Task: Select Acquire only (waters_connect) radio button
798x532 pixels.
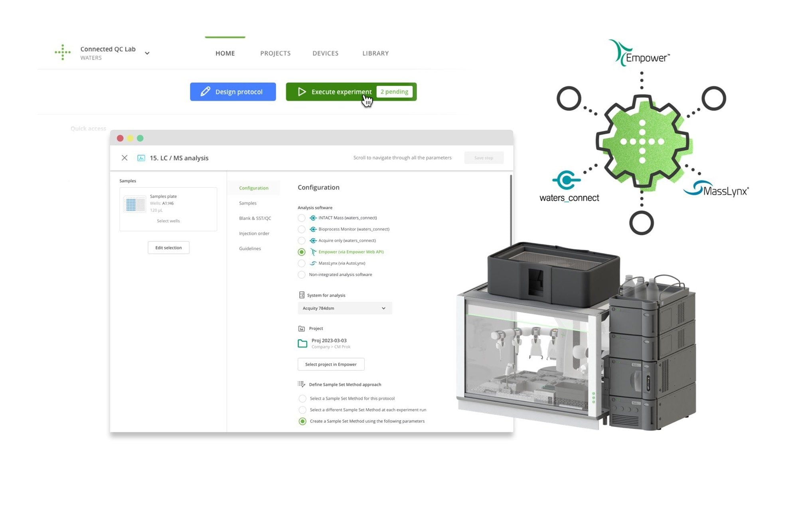Action: [x=302, y=241]
